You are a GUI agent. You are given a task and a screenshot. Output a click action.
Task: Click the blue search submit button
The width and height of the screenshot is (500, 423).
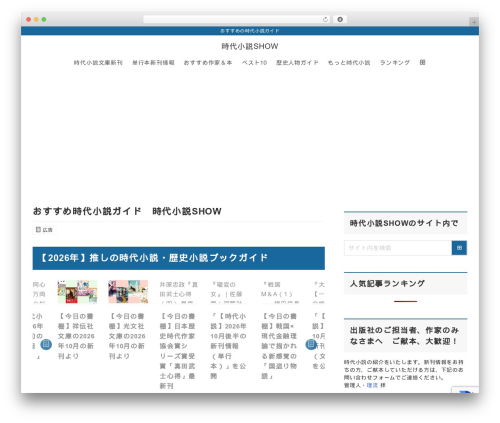[x=459, y=248]
